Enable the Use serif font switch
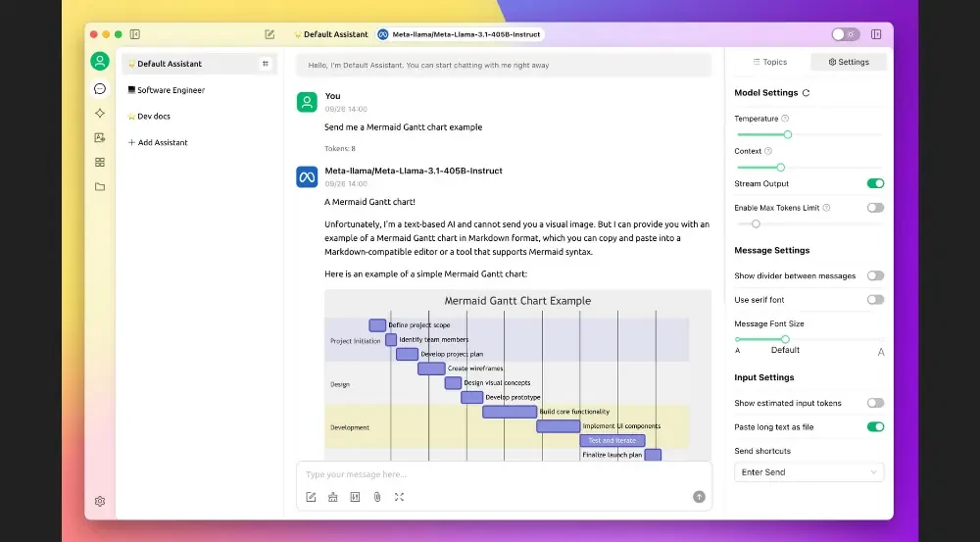 [x=875, y=300]
